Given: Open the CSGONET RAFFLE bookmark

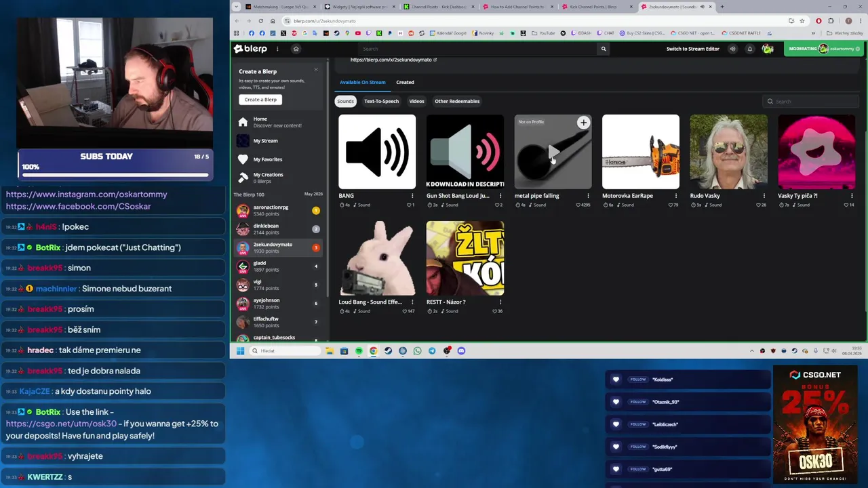Looking at the screenshot, I should [741, 33].
